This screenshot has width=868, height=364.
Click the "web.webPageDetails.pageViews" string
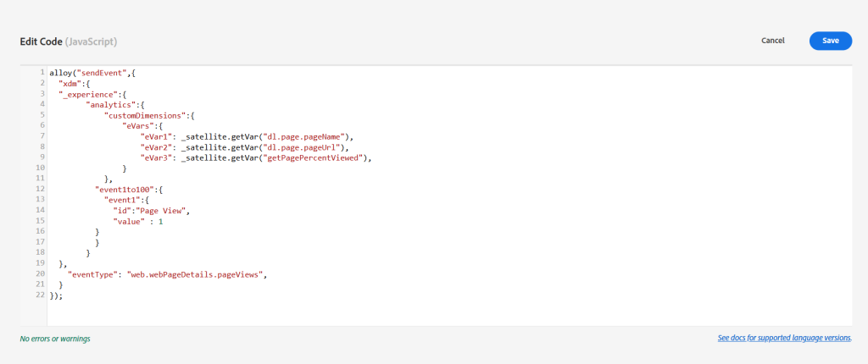(197, 274)
